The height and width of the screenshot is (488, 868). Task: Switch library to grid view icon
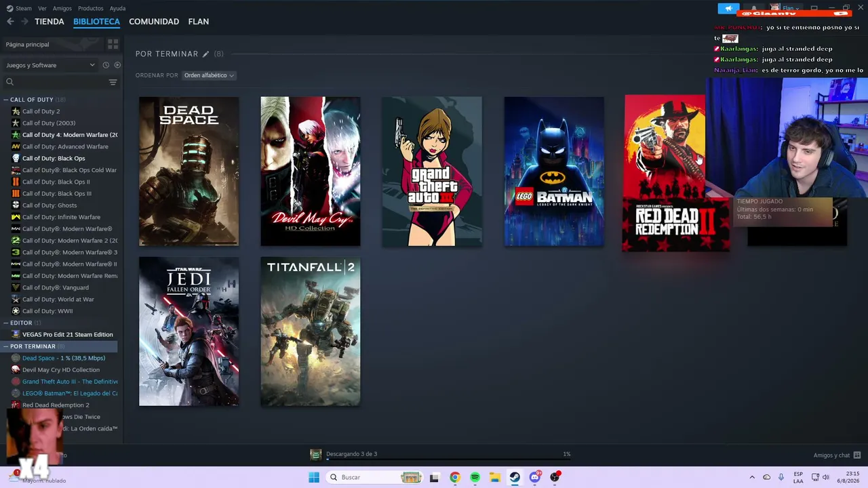pos(113,44)
